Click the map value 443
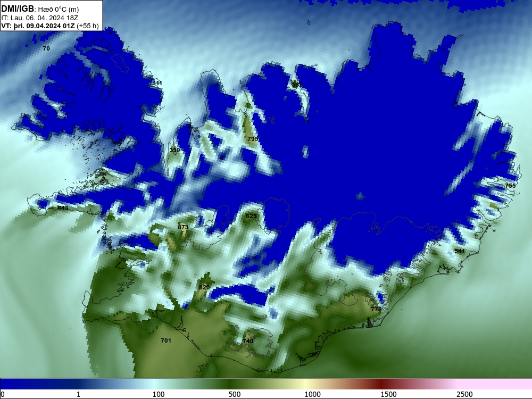The height and width of the screenshot is (399, 532). pos(63,208)
